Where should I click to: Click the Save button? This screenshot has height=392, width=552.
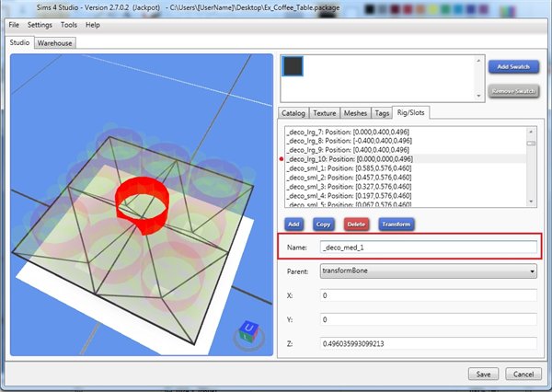[485, 374]
